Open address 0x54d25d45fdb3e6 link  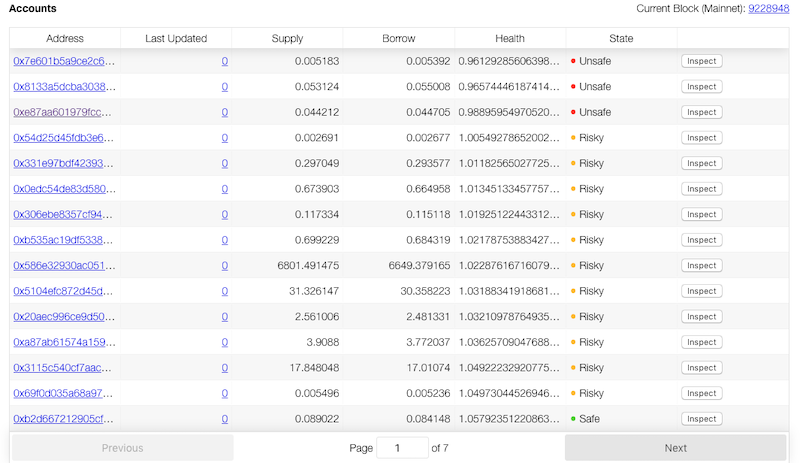coord(63,138)
